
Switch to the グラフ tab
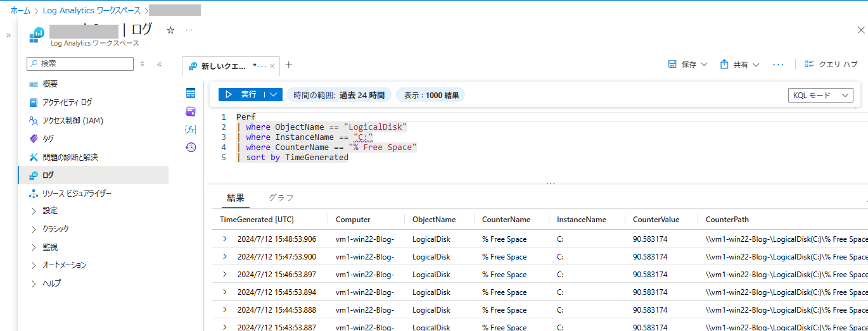click(281, 197)
